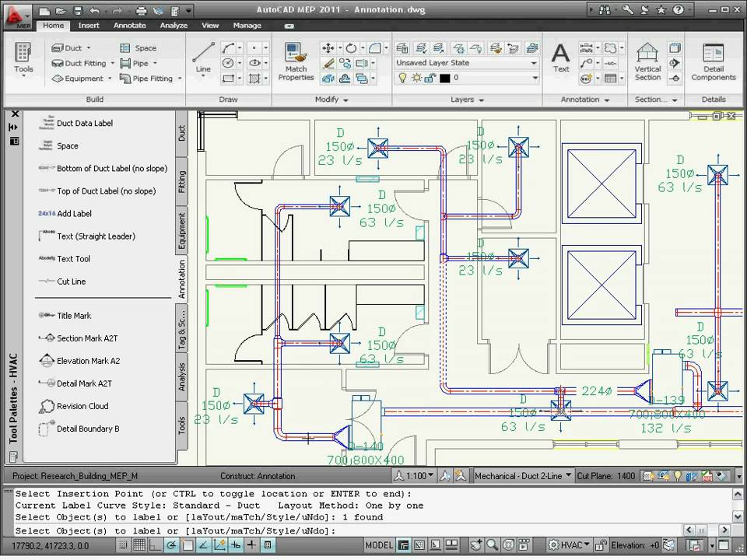Screen dimensions: 747x560
Task: Click the command window scroll-up arrow
Action: coord(738,495)
